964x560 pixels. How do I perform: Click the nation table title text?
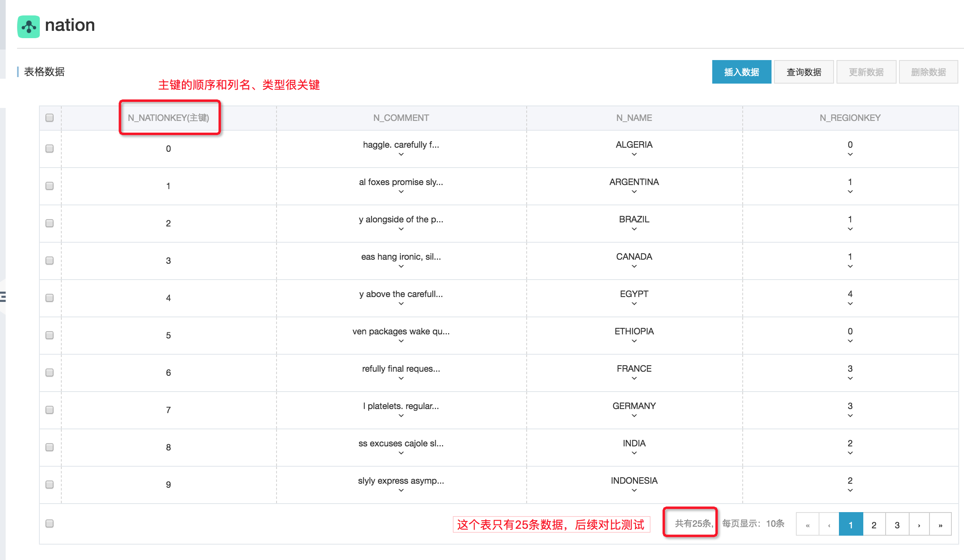point(70,25)
